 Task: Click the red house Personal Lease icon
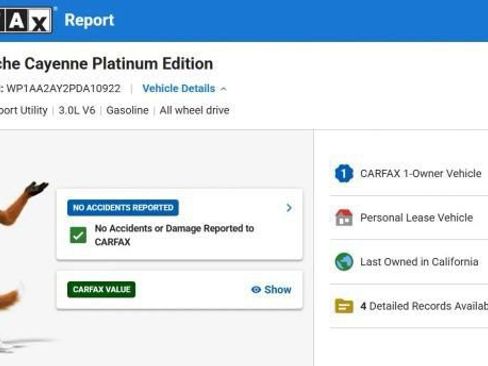pyautogui.click(x=344, y=218)
